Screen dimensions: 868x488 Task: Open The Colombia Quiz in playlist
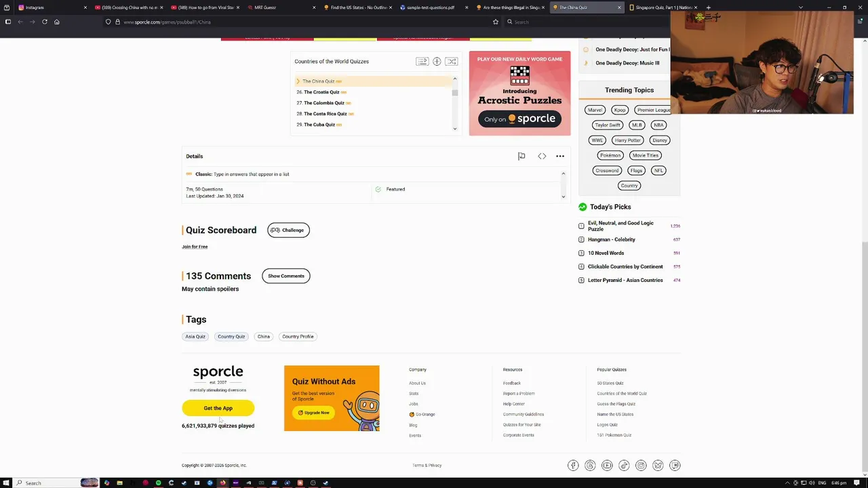[x=323, y=103]
